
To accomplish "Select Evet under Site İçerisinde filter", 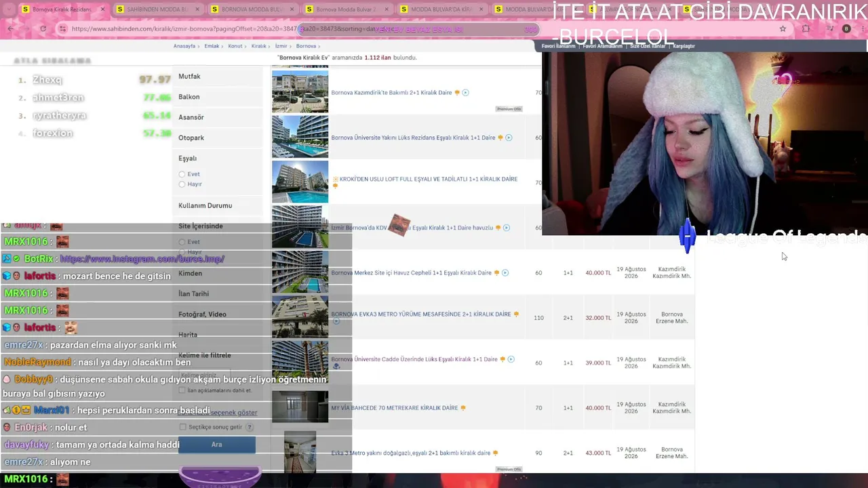I will [182, 242].
